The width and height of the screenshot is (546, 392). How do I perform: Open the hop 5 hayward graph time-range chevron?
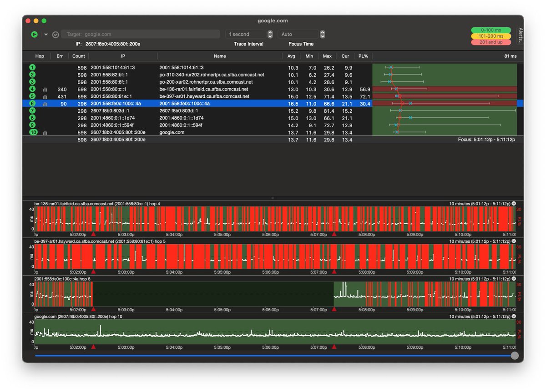(514, 241)
